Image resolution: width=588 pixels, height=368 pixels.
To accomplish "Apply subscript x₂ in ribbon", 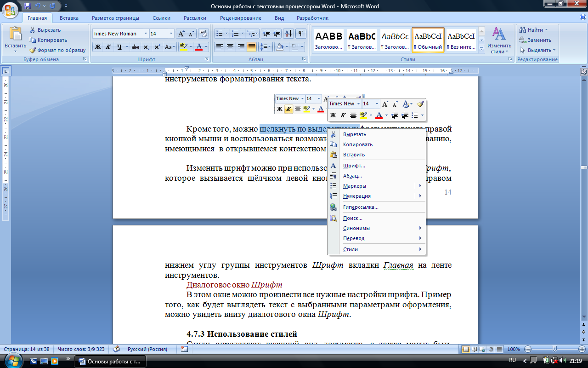I will click(146, 47).
